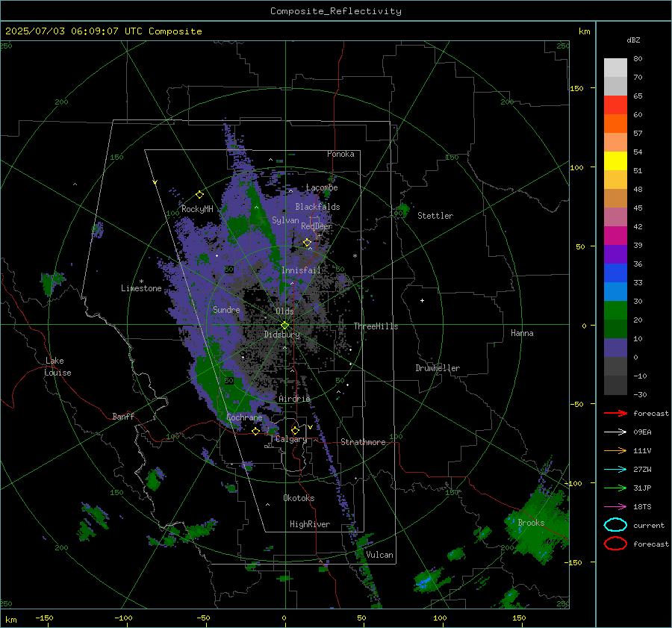Click the white plus marker west of Hanna
The image size is (672, 628).
tap(422, 300)
